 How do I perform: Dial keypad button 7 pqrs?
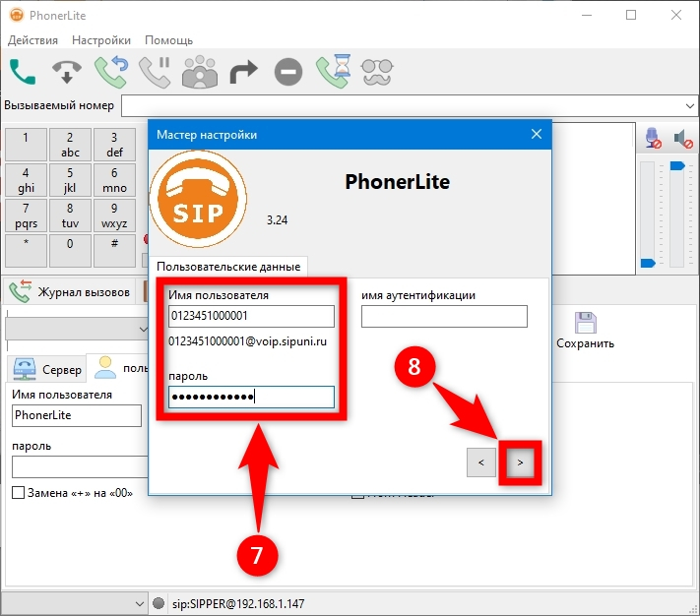[x=26, y=216]
